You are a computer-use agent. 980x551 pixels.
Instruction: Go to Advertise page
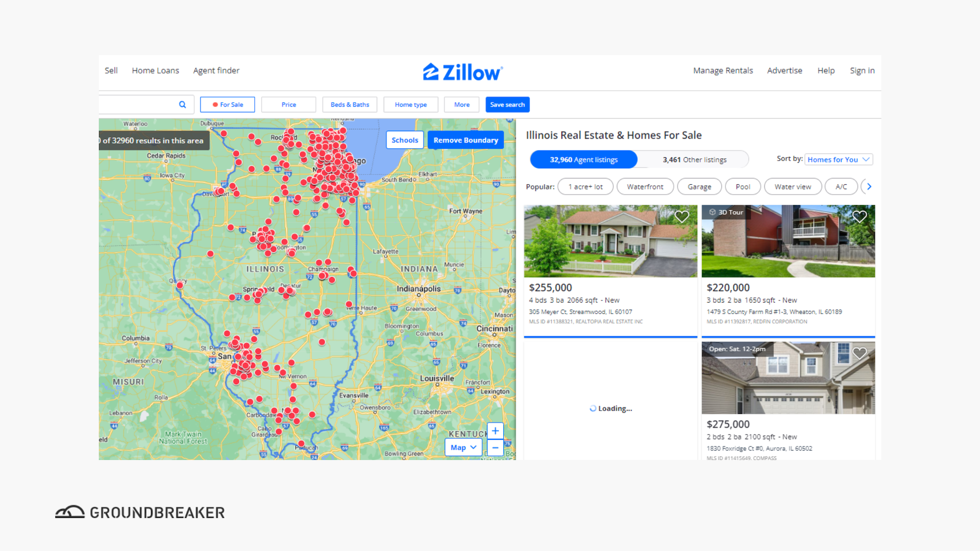(785, 70)
